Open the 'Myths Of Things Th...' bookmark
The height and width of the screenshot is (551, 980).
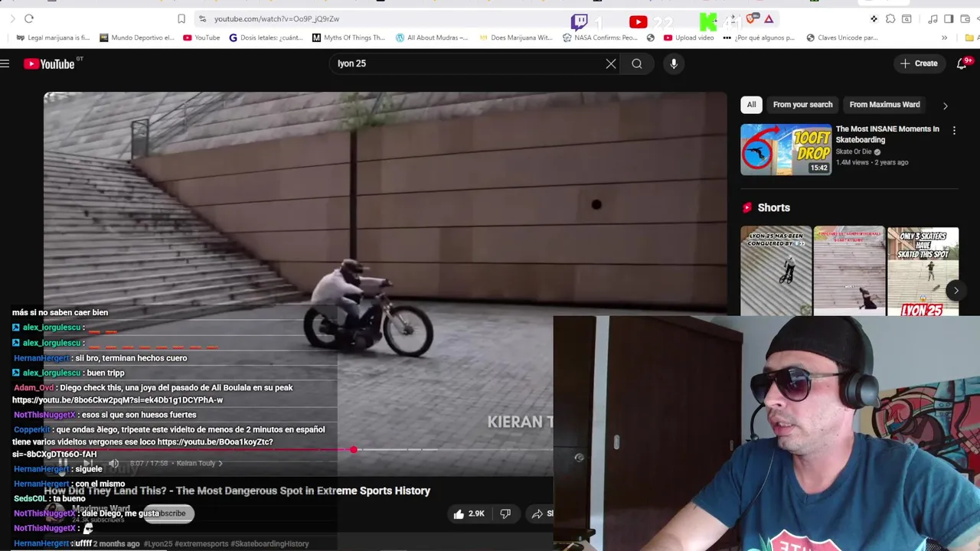[x=348, y=37]
